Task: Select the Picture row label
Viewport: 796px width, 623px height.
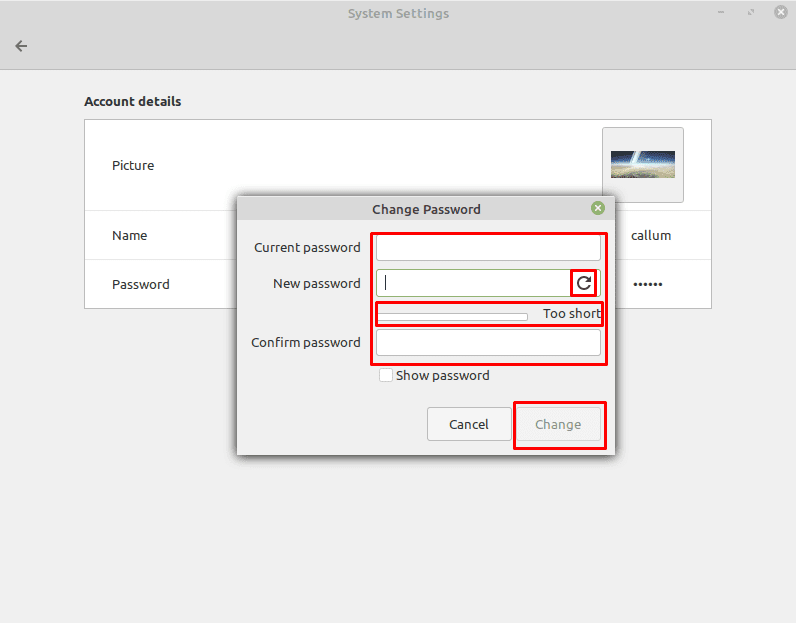Action: coord(133,166)
